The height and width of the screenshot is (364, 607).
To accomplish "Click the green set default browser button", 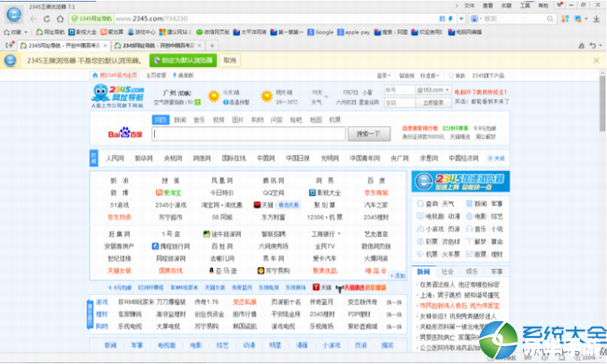I will click(x=183, y=61).
